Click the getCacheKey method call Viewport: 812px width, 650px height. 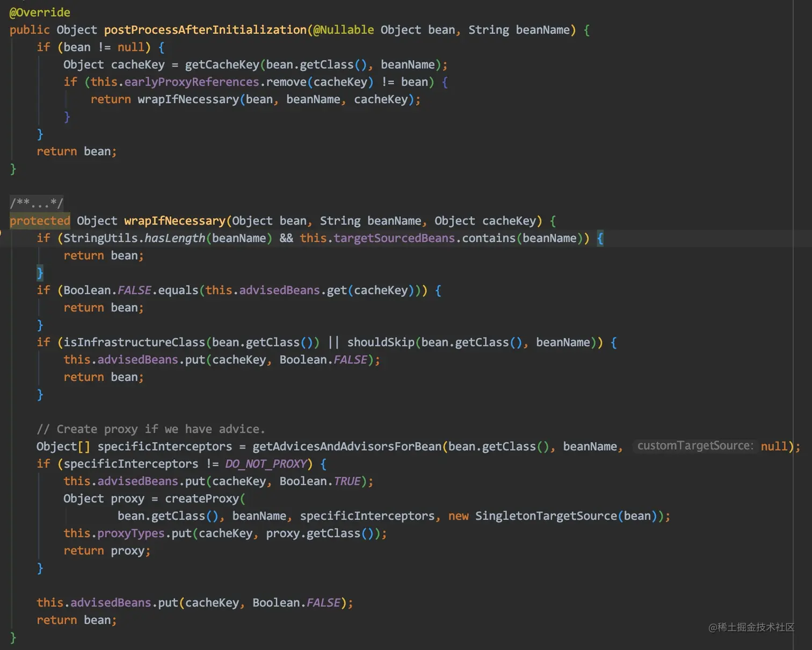(x=222, y=64)
